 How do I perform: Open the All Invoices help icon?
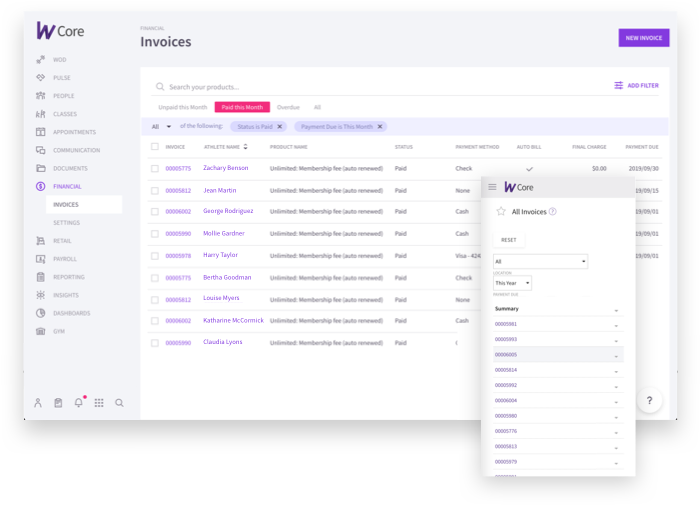click(x=553, y=212)
